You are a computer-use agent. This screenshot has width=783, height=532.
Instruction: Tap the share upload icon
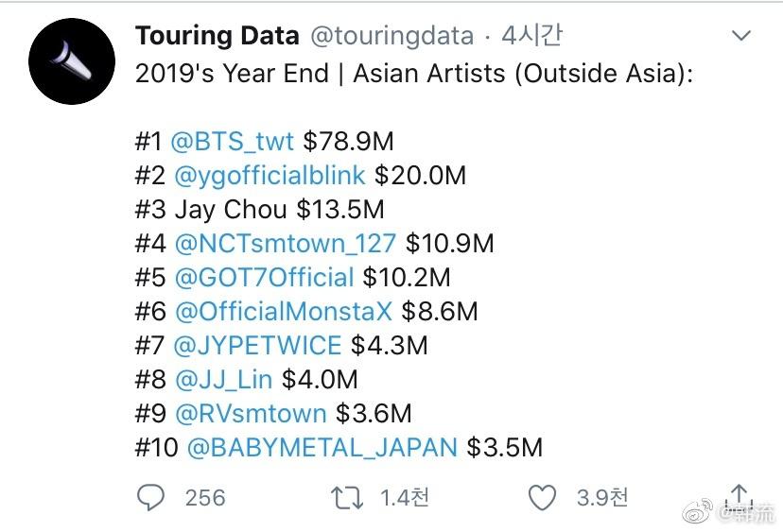coord(739,497)
